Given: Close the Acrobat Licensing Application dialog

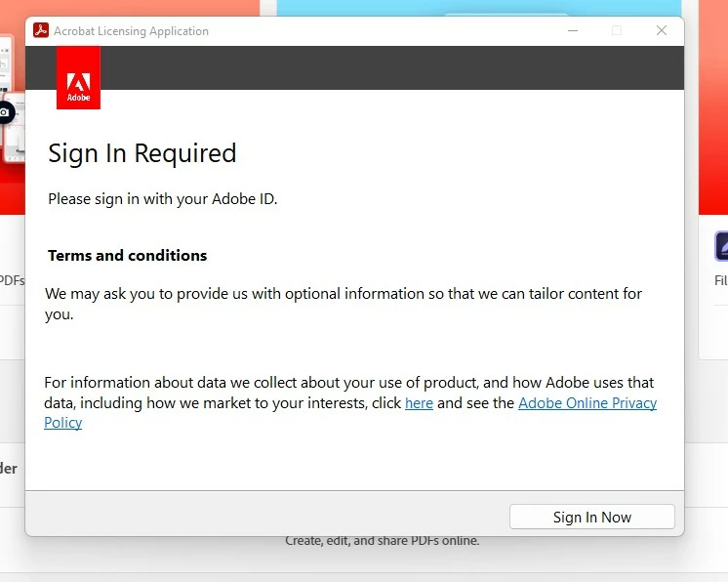Looking at the screenshot, I should pos(662,30).
